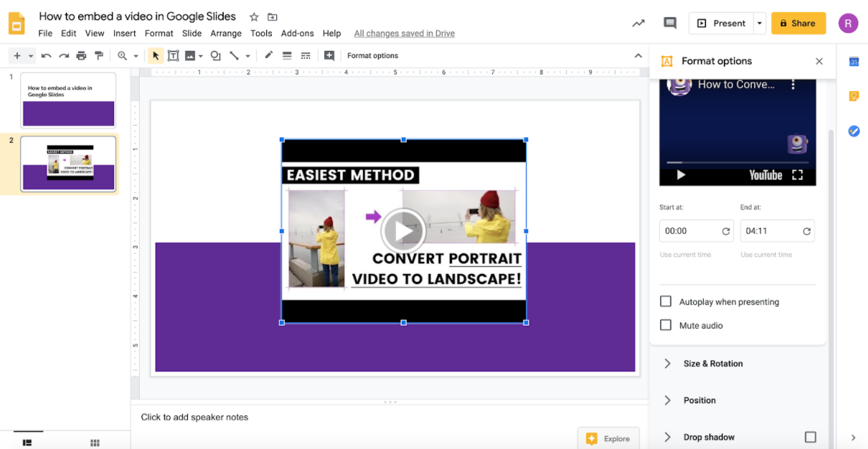Check the Mute audio box
Viewport: 868px width, 449px height.
(x=666, y=325)
